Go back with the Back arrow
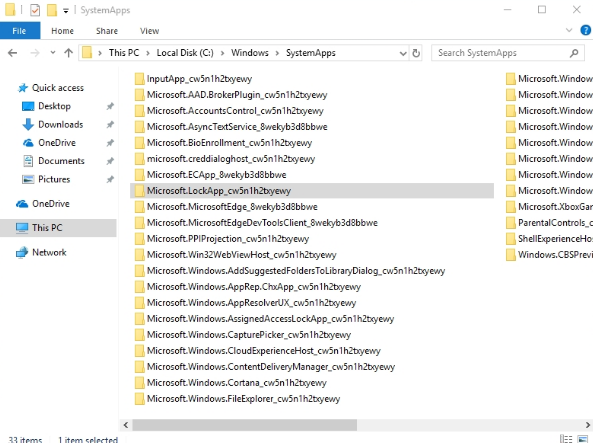Viewport: 593px width, 443px height. pyautogui.click(x=12, y=53)
